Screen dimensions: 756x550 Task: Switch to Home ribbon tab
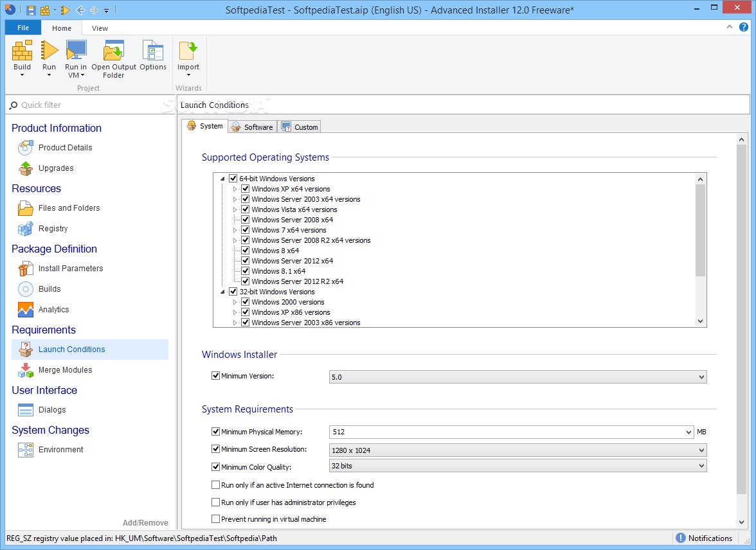(x=62, y=28)
